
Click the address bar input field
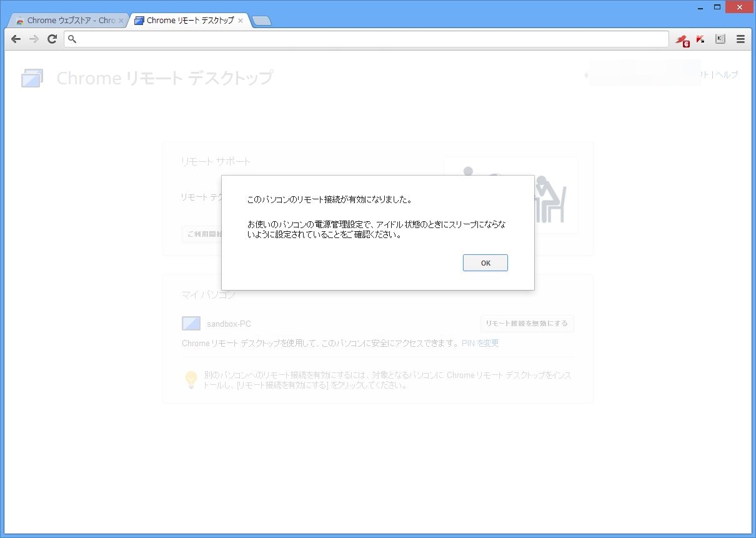(x=366, y=39)
